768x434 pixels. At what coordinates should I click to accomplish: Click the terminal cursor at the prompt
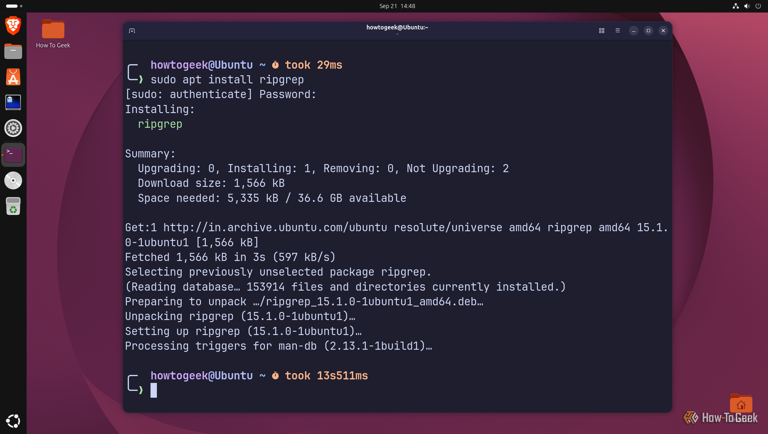click(x=154, y=390)
